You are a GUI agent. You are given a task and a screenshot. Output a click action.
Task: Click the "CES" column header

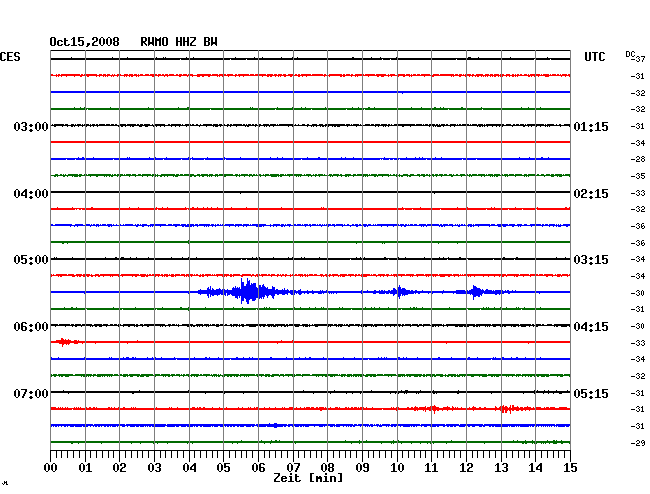click(x=10, y=57)
